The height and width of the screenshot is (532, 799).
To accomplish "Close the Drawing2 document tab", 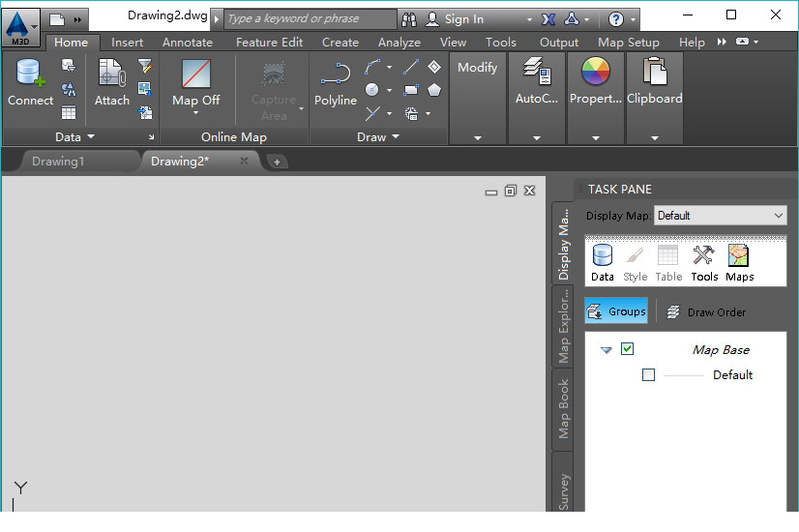I will point(244,161).
